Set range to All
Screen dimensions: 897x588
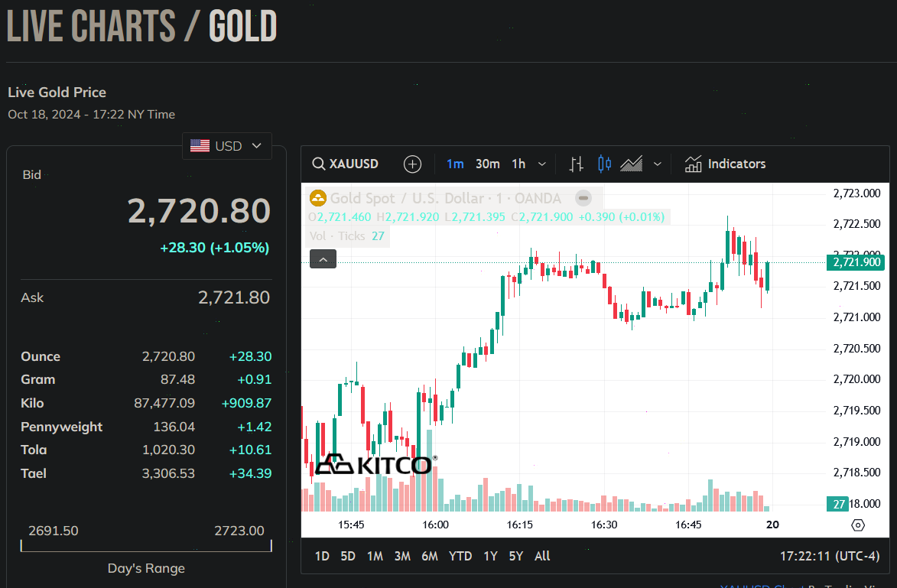coord(542,556)
